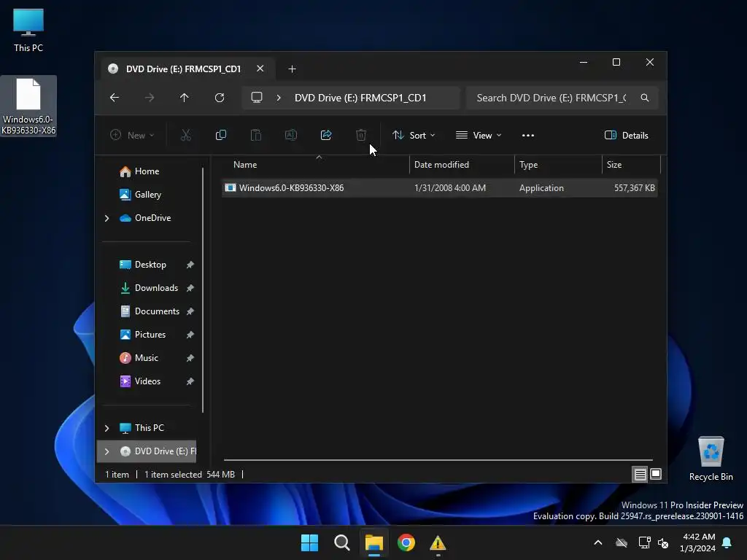Switch to details list view icon

[x=640, y=474]
